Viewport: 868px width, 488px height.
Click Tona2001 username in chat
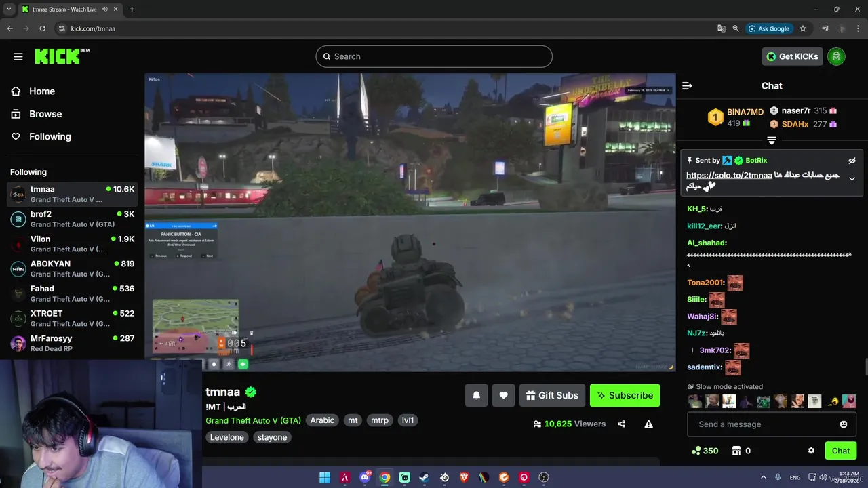(705, 283)
